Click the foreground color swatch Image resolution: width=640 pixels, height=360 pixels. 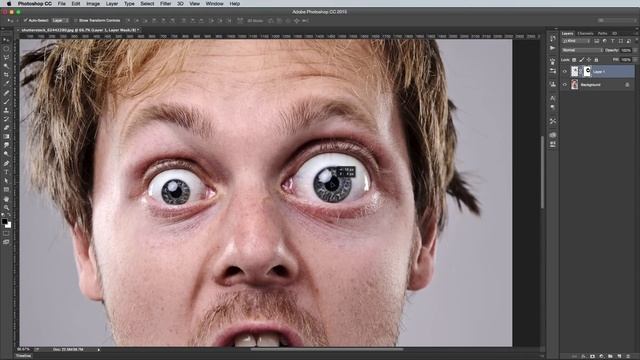tap(4, 221)
